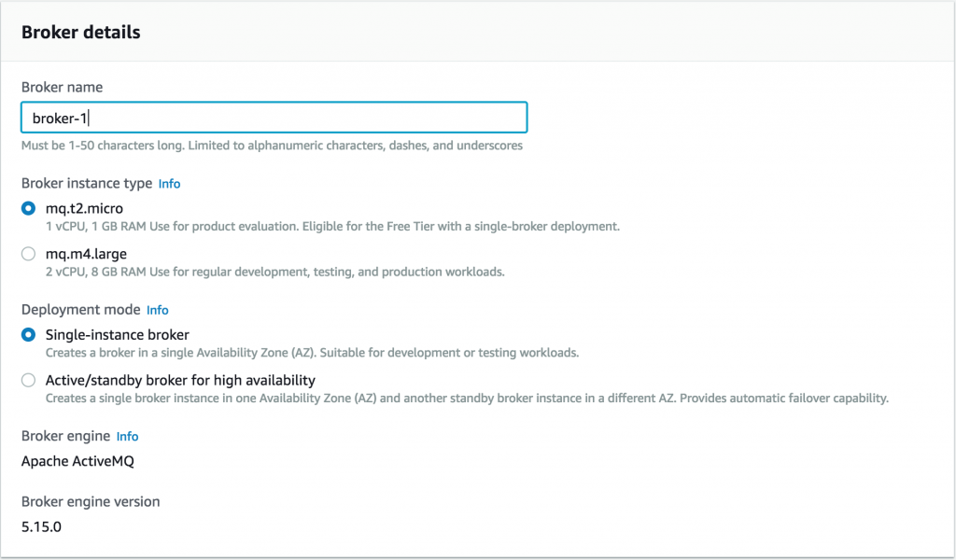Choose Active/standby broker for high availability
This screenshot has width=956, height=560.
tap(28, 380)
